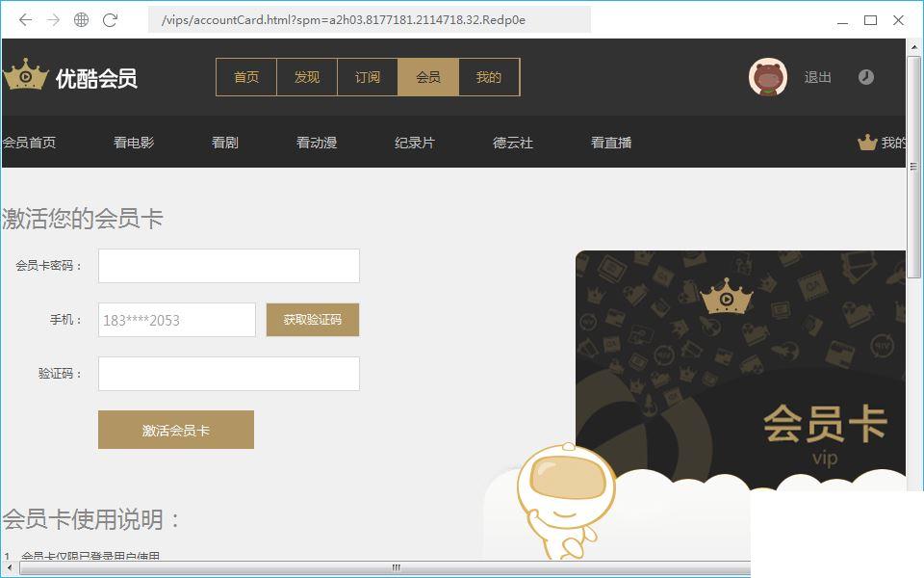
Task: Open the 首页 tab
Action: [x=246, y=77]
